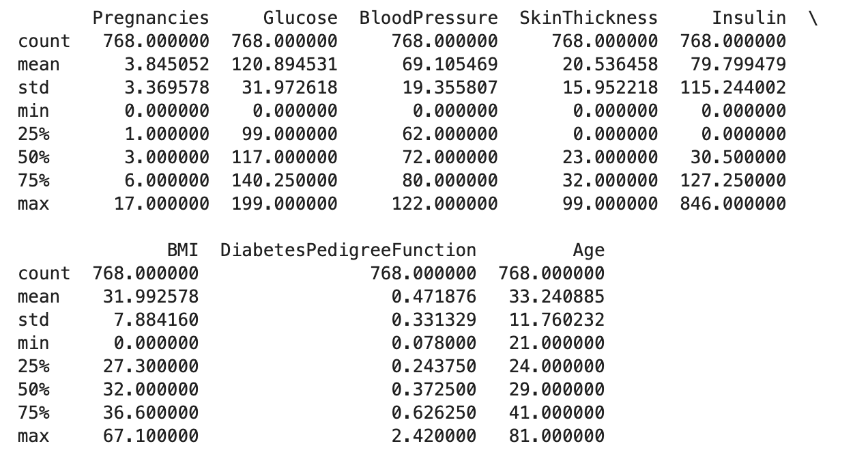
Task: Click the BMI mean value 31.992578
Action: click(151, 297)
